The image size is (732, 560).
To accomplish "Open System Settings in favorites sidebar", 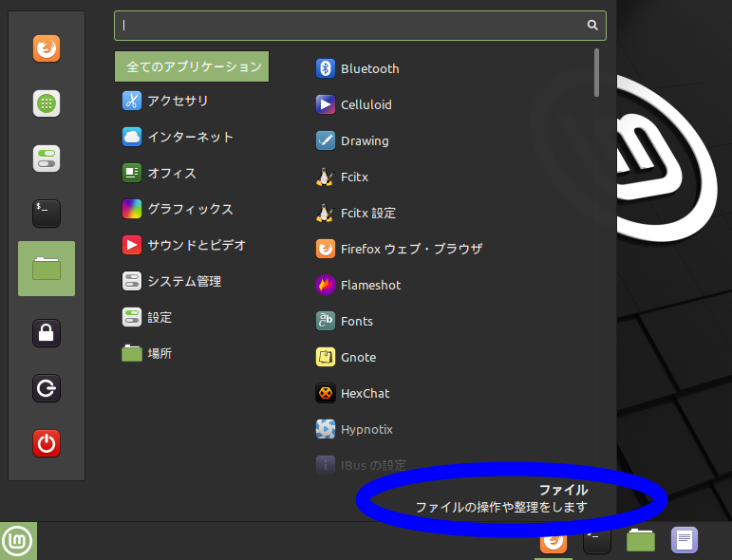I will [x=47, y=159].
